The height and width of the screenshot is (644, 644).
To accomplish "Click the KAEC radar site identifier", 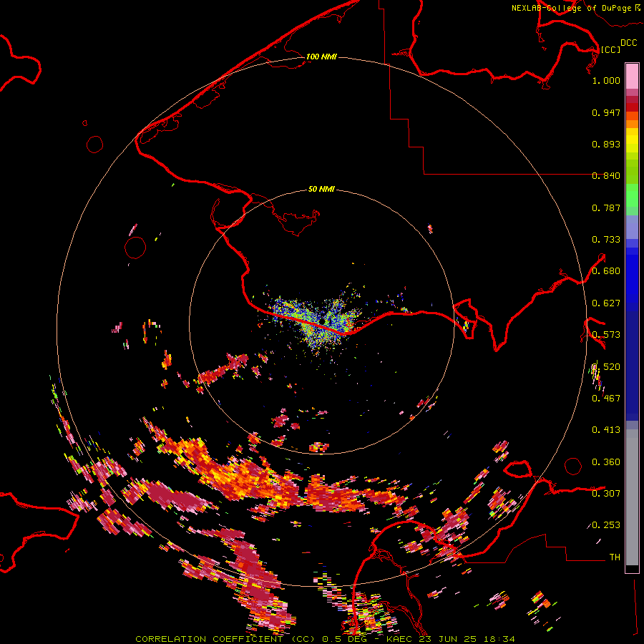I will [400, 639].
